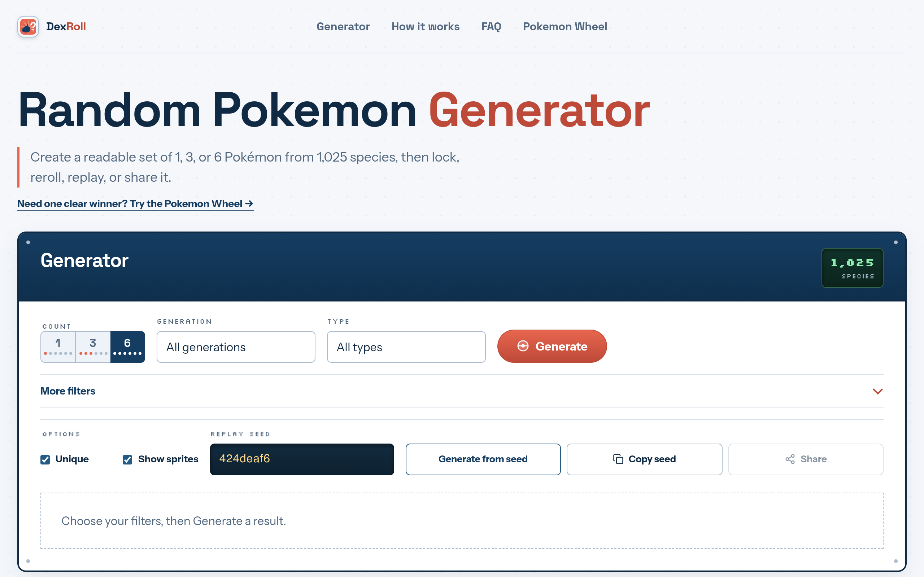Click the share icon in Share button

point(790,459)
